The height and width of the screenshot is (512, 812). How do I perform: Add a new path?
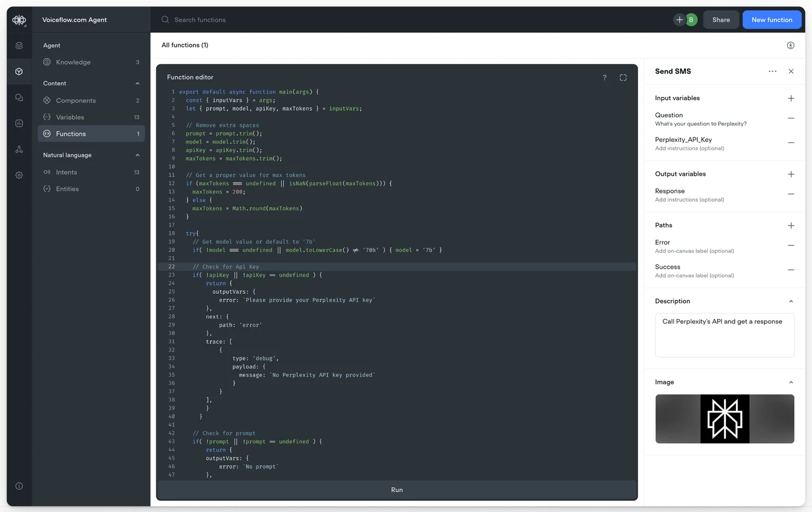(791, 225)
